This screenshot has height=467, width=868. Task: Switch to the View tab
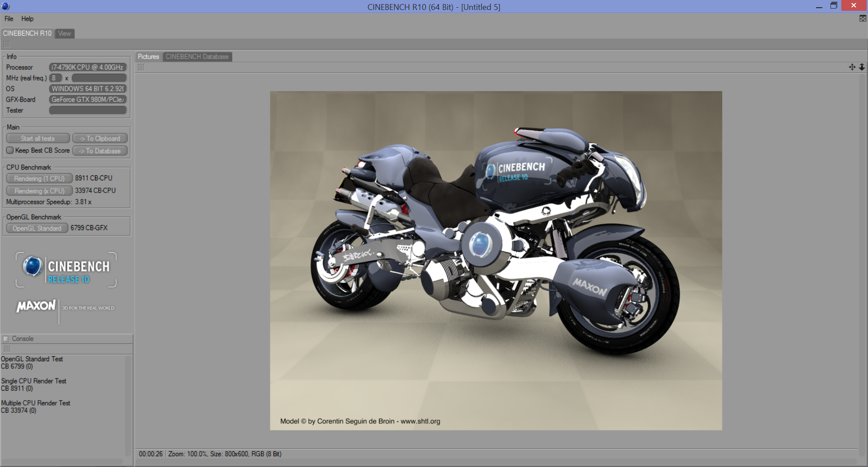point(64,33)
